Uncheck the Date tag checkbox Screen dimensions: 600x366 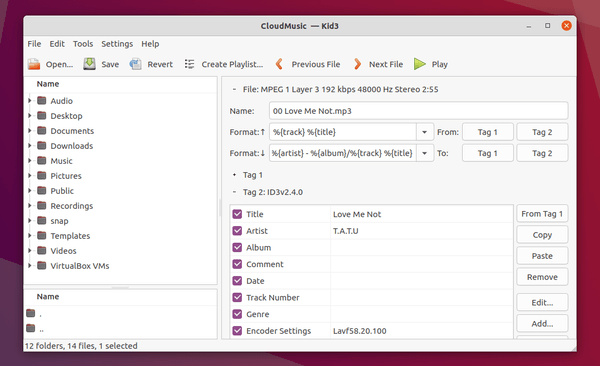click(x=237, y=281)
